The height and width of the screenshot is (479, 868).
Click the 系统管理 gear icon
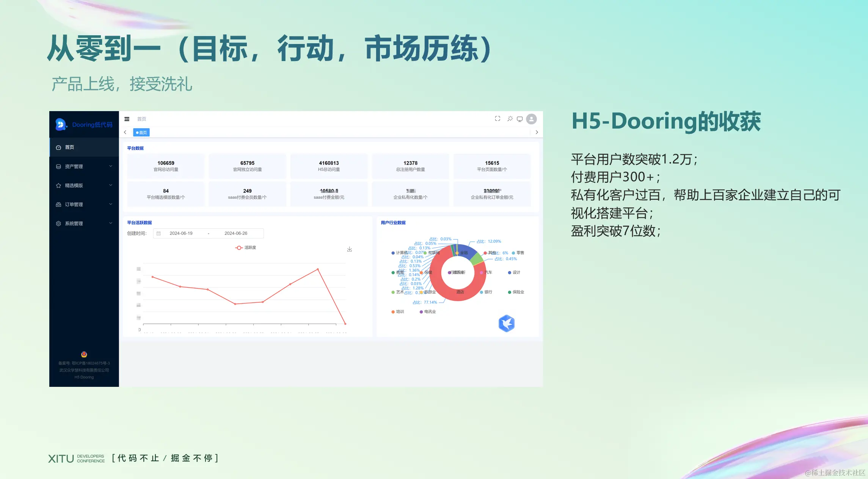(58, 223)
